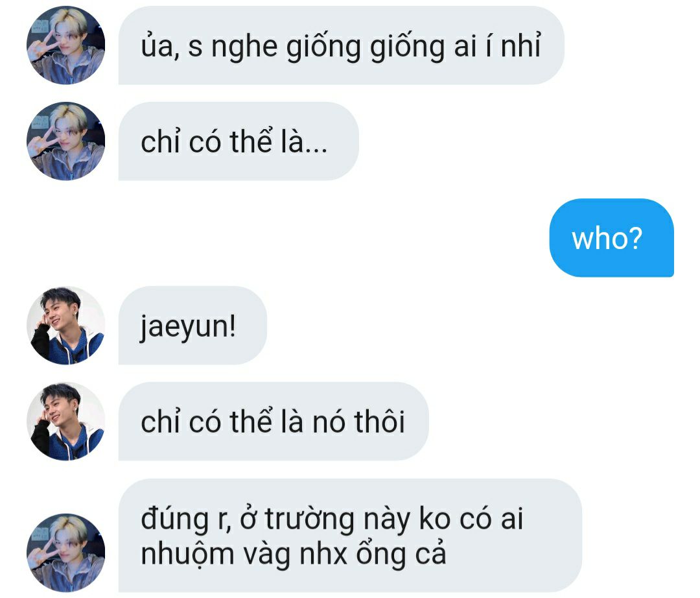Screen dimensions: 700x598
Task: Click 'ổng cả' at the end of last message
Action: click(x=401, y=555)
